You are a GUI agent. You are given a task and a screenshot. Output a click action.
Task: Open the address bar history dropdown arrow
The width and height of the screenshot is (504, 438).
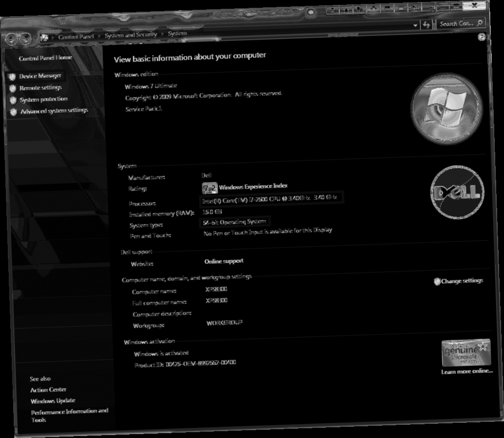click(x=415, y=25)
